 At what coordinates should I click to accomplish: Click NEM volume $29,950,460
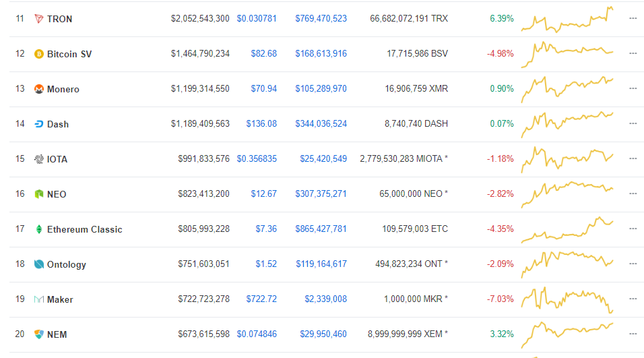323,334
